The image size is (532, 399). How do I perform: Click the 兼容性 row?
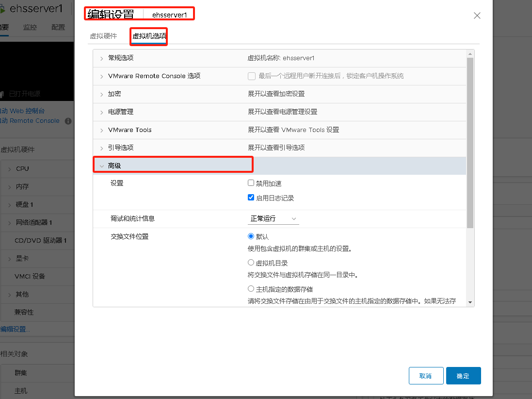pos(38,312)
